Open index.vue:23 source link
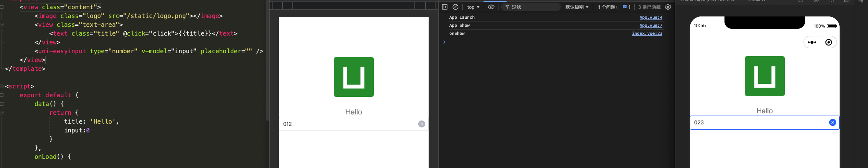868x168 pixels. coord(647,33)
